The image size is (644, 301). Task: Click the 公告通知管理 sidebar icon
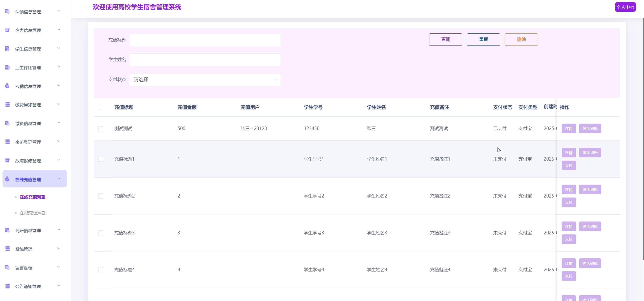coord(7,286)
